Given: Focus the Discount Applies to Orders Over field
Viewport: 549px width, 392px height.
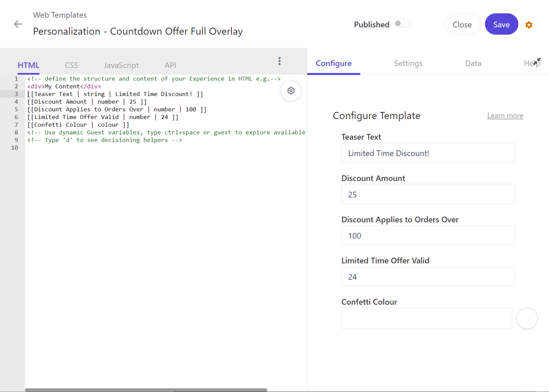Looking at the screenshot, I should coord(428,235).
